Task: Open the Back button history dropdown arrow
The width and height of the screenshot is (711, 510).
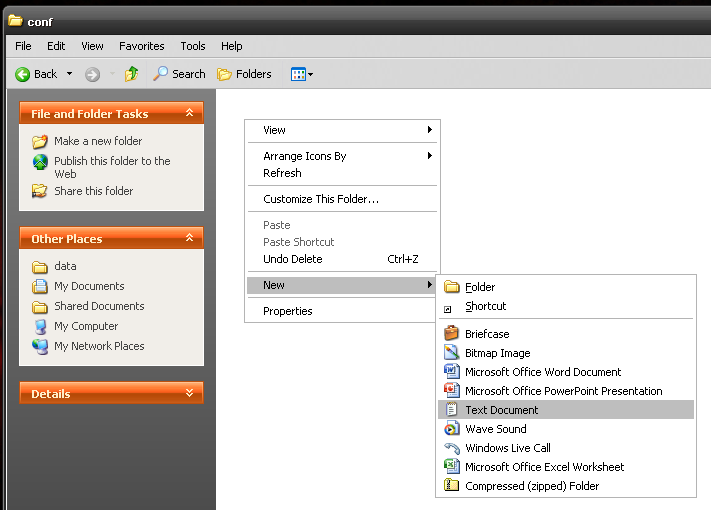Action: pyautogui.click(x=69, y=74)
